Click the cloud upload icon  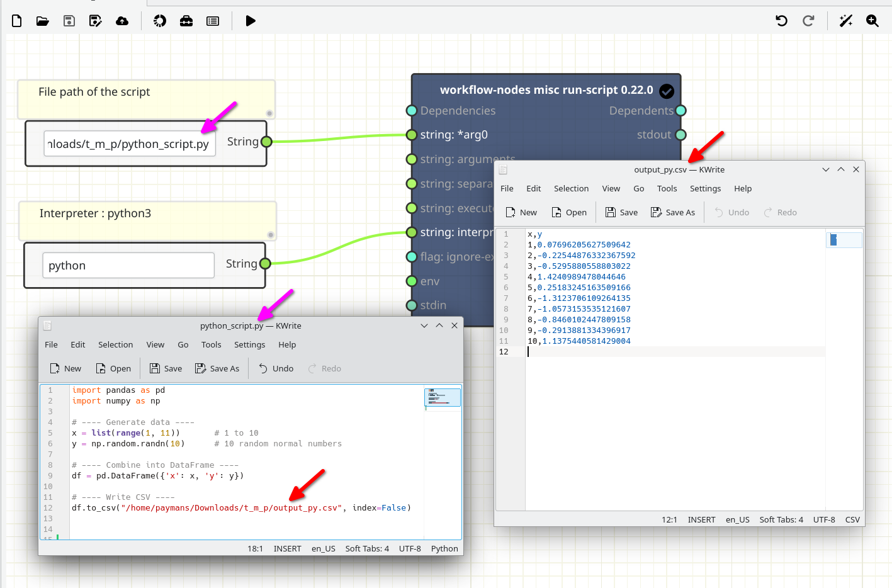click(122, 21)
